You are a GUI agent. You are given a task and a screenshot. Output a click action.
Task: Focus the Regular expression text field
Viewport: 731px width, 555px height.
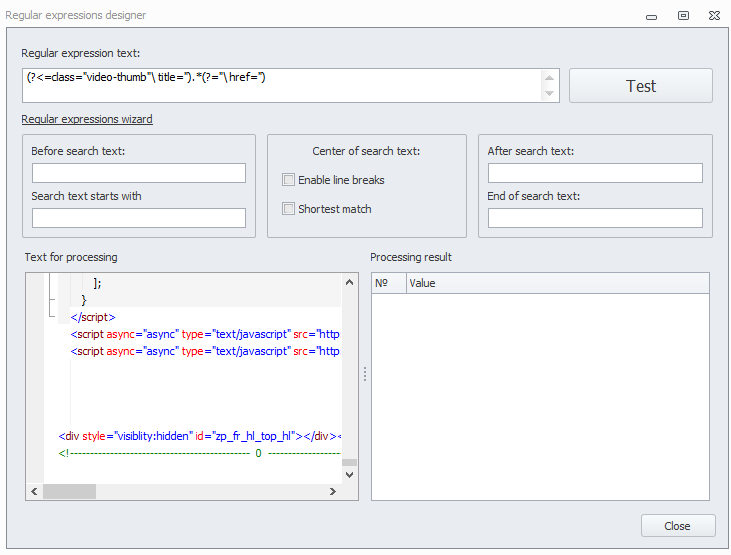[282, 86]
